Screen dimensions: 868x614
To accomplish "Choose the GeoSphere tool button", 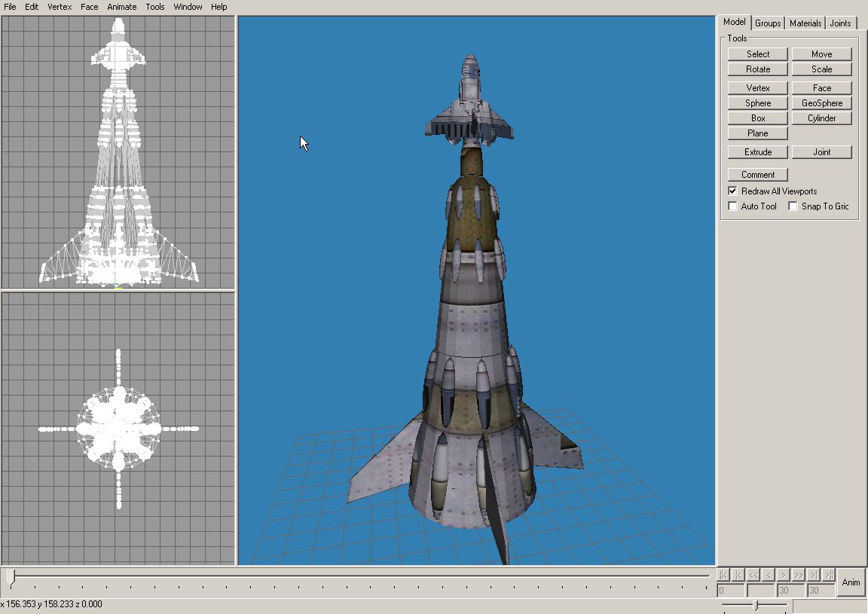I will point(821,103).
